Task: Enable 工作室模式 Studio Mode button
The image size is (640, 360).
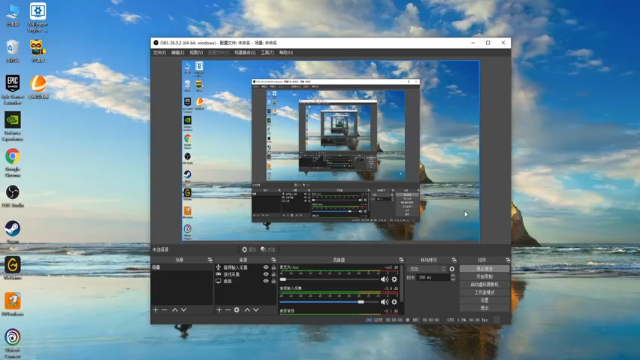Action: (484, 292)
